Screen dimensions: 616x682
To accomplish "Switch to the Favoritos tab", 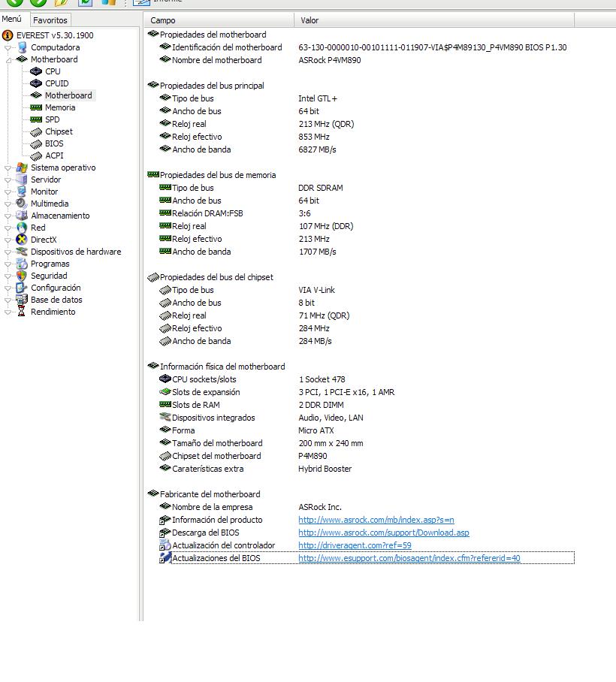I will (x=50, y=20).
